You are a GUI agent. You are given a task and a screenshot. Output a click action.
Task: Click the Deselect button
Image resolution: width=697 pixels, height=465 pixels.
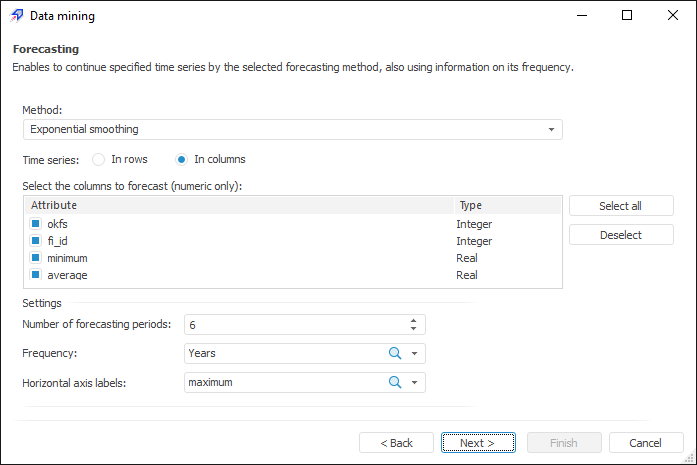click(620, 235)
